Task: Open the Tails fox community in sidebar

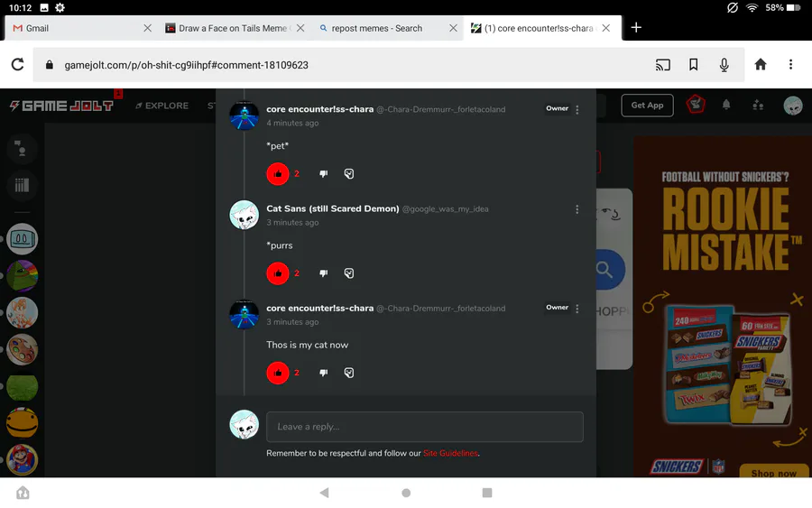Action: (23, 313)
